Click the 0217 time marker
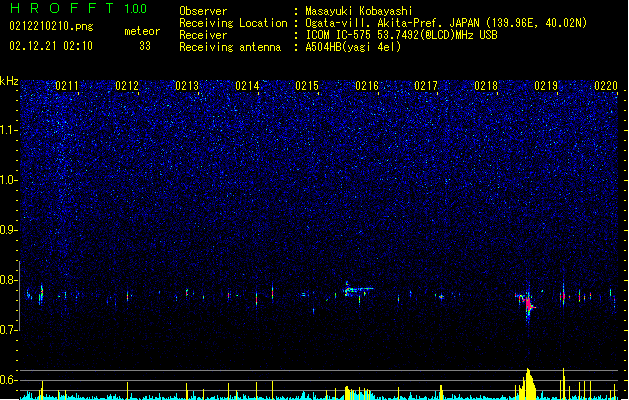629x400 pixels. pyautogui.click(x=426, y=86)
